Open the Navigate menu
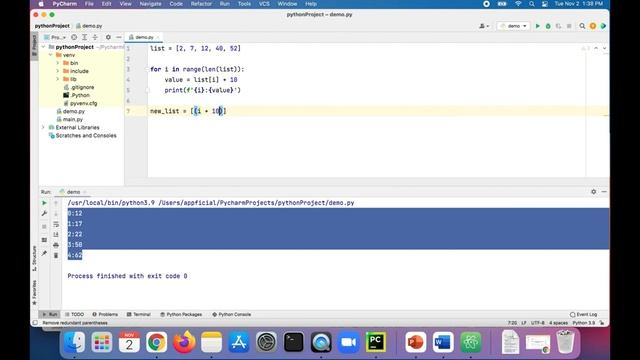The height and width of the screenshot is (360, 640). click(x=150, y=4)
